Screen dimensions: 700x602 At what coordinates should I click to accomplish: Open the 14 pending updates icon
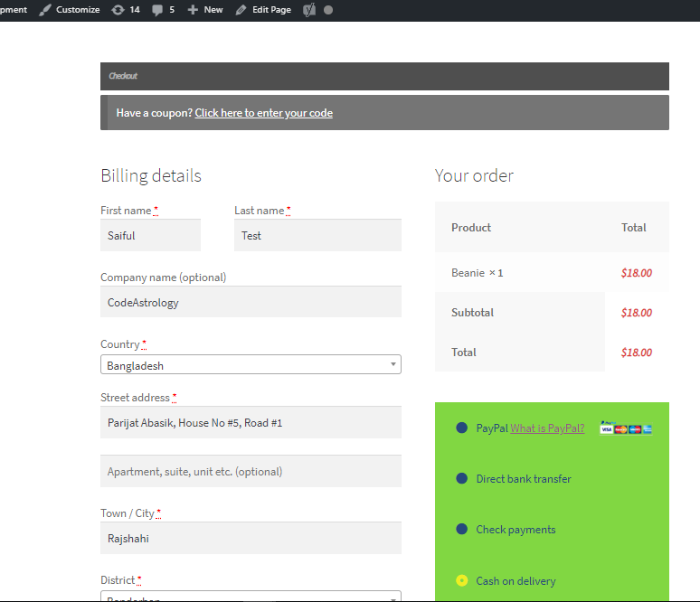118,10
